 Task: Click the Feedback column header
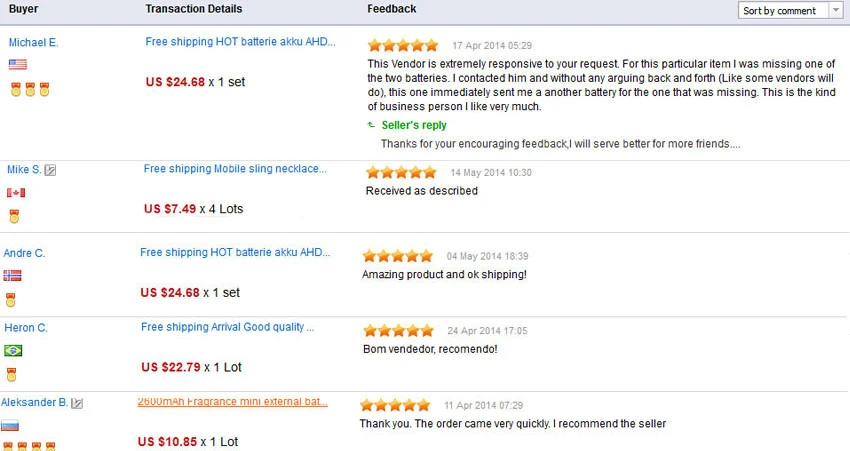392,9
